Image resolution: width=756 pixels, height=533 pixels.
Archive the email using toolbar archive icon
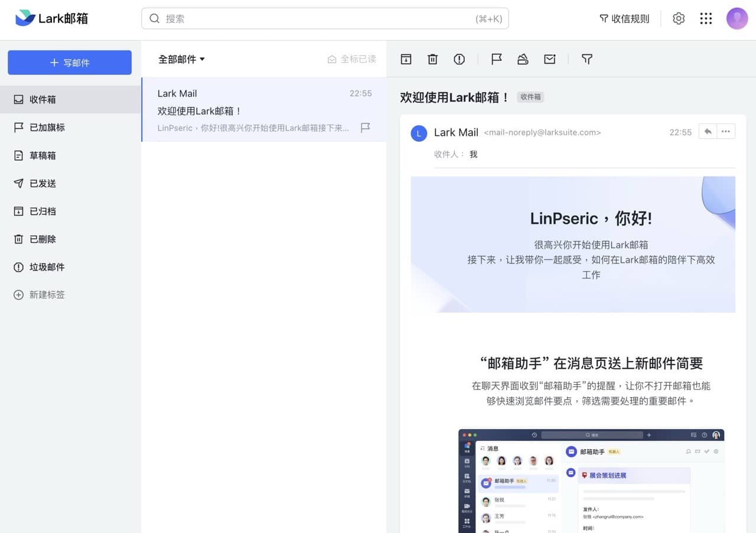click(406, 59)
